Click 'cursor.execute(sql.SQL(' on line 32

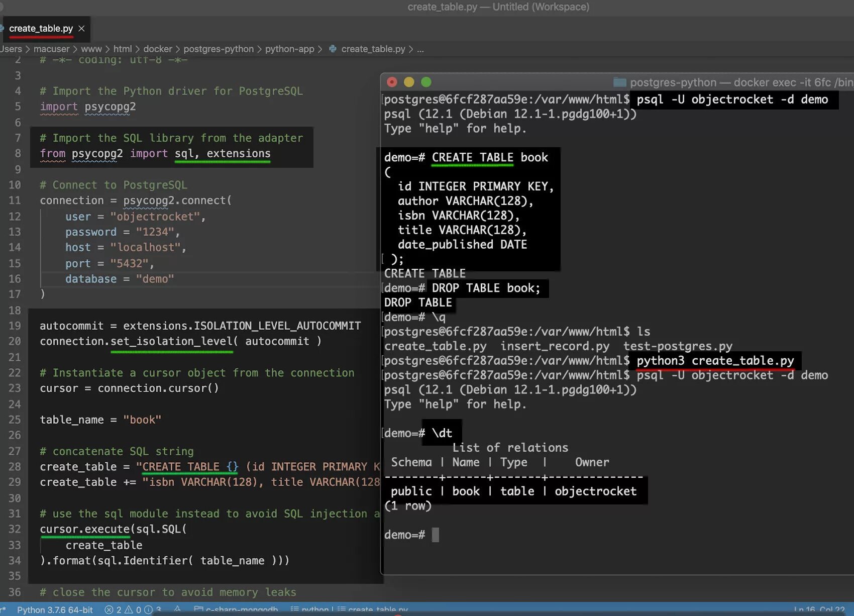coord(113,530)
